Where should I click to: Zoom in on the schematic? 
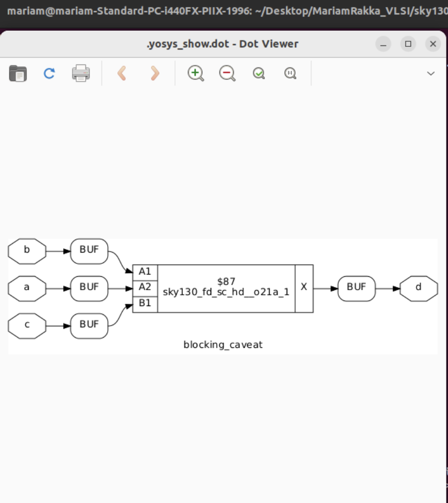coord(195,73)
